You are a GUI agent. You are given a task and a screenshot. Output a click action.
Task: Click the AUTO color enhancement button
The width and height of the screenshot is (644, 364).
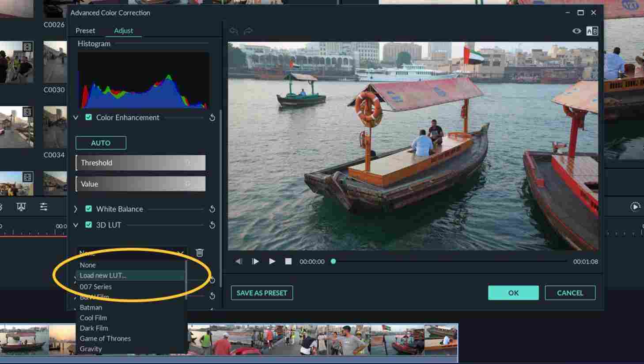(x=101, y=143)
